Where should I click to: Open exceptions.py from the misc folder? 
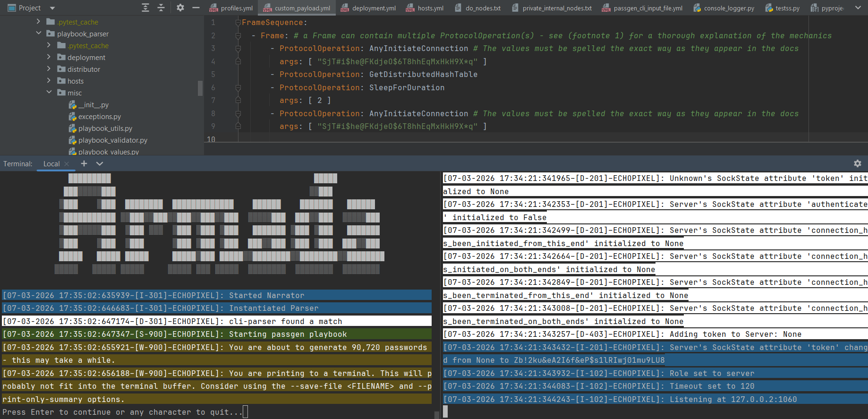coord(99,117)
